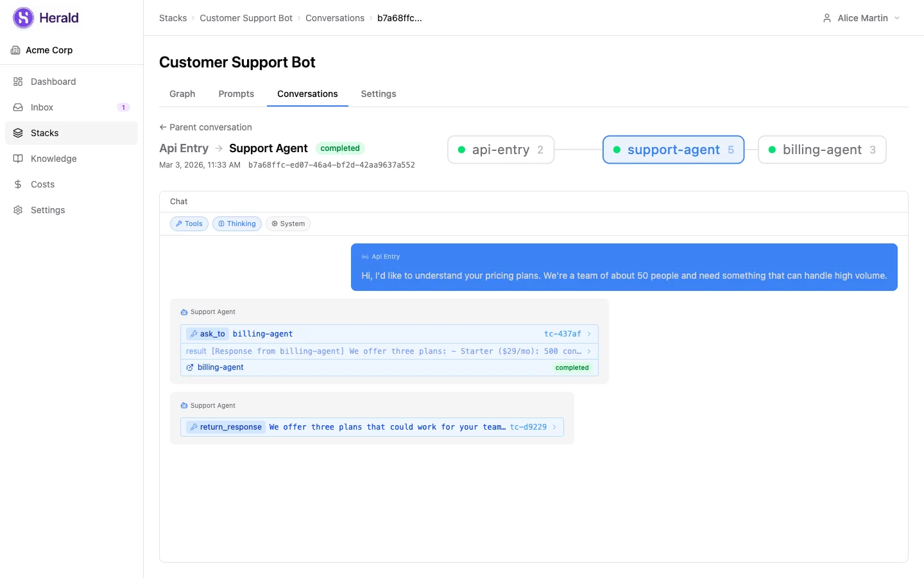Switch to the Graph tab

point(182,94)
